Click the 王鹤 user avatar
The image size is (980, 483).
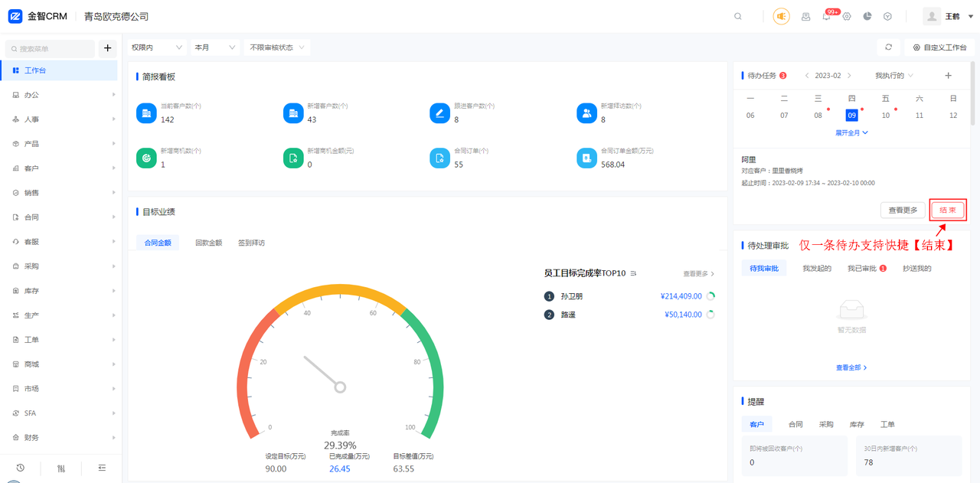(x=932, y=16)
